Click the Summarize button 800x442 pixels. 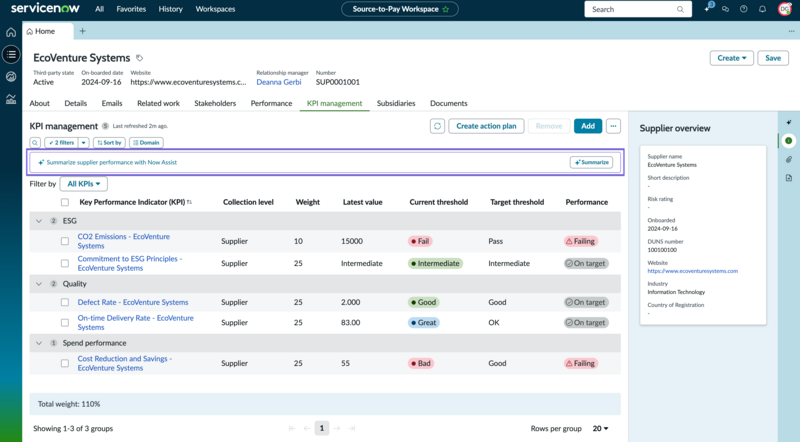(591, 162)
